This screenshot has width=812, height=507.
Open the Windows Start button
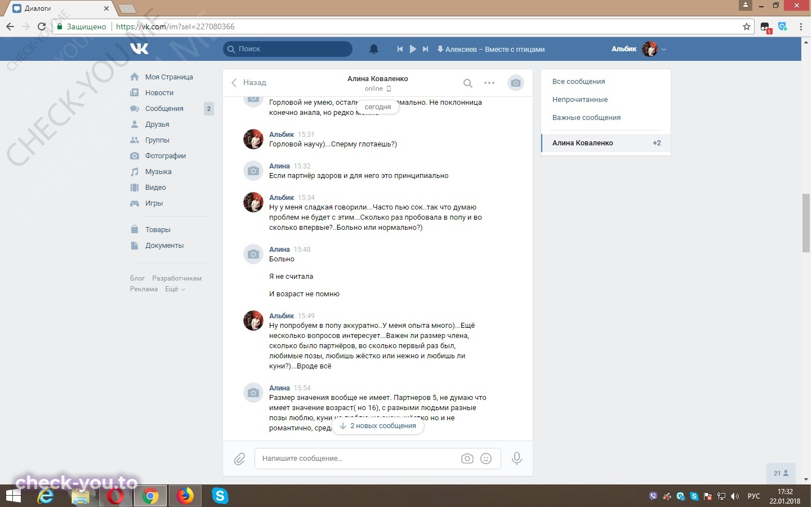tap(14, 496)
